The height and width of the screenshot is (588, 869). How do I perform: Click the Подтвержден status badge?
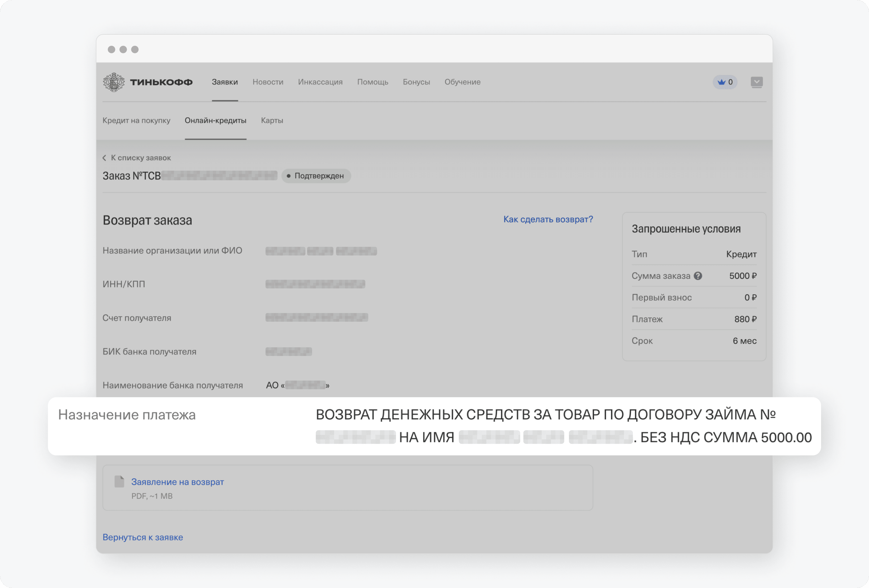(316, 176)
